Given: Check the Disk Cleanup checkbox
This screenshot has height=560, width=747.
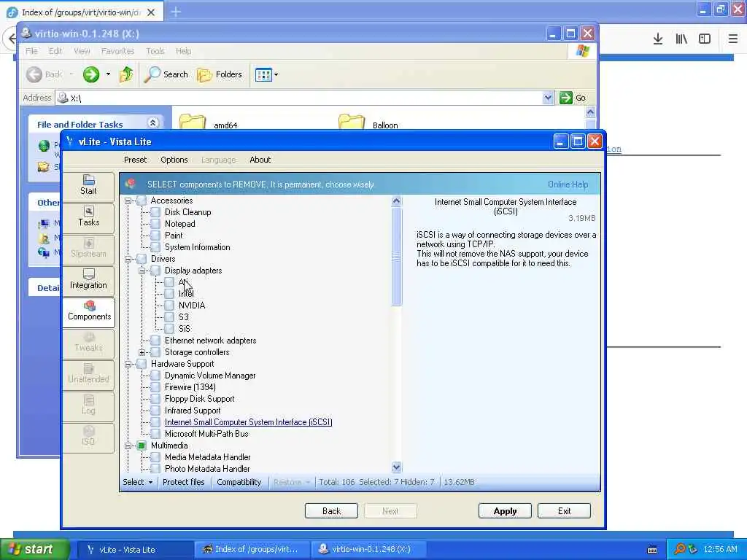Looking at the screenshot, I should [155, 212].
